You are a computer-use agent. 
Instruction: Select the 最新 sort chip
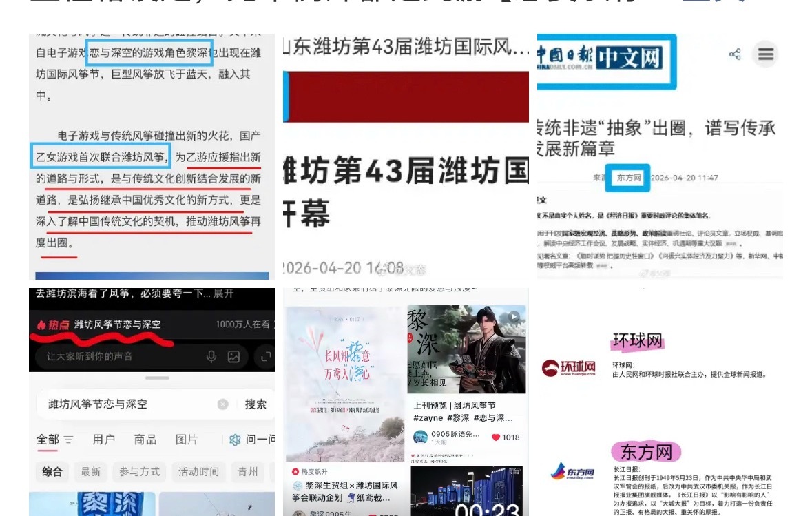(x=91, y=471)
